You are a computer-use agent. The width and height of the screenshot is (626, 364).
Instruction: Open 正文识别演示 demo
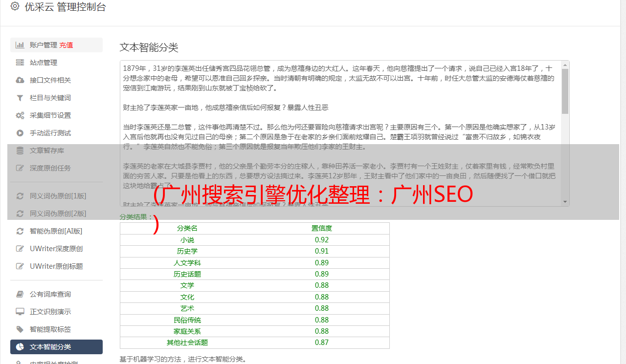tap(56, 312)
